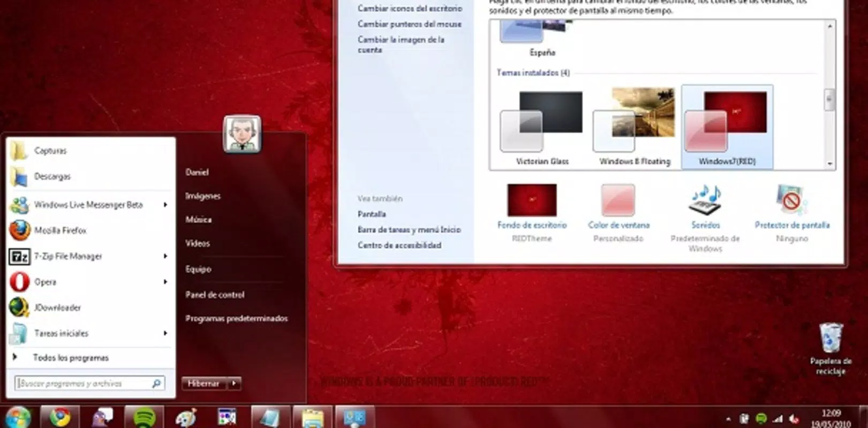This screenshot has width=868, height=428.
Task: Open the Capturas folder in Start menu
Action: [x=91, y=151]
